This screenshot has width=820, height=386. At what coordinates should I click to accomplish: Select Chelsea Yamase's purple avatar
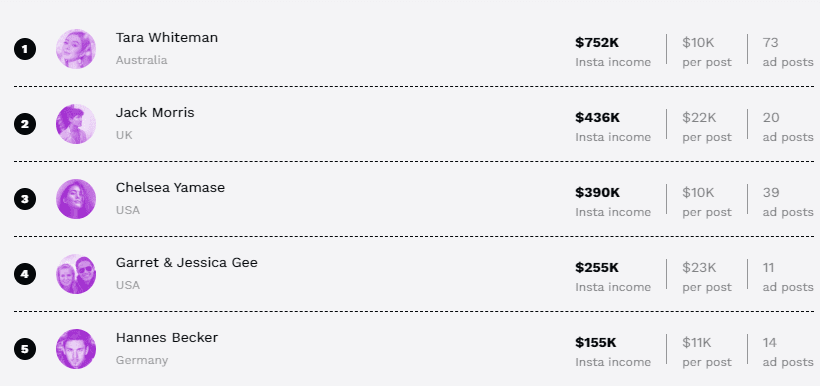(x=76, y=199)
